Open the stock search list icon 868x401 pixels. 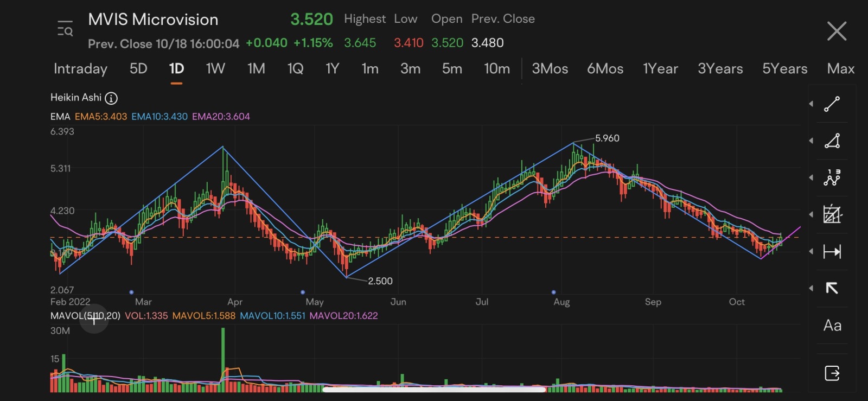point(65,28)
